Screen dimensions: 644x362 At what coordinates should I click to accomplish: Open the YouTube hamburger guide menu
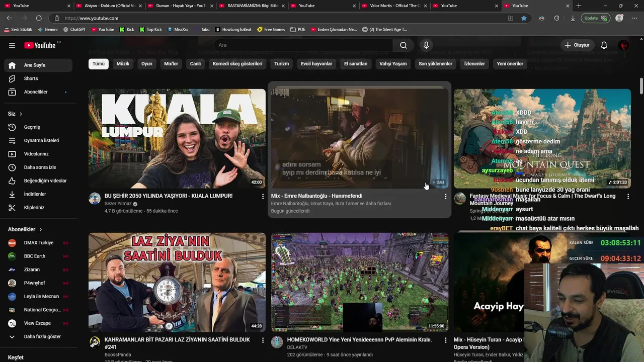[x=12, y=45]
